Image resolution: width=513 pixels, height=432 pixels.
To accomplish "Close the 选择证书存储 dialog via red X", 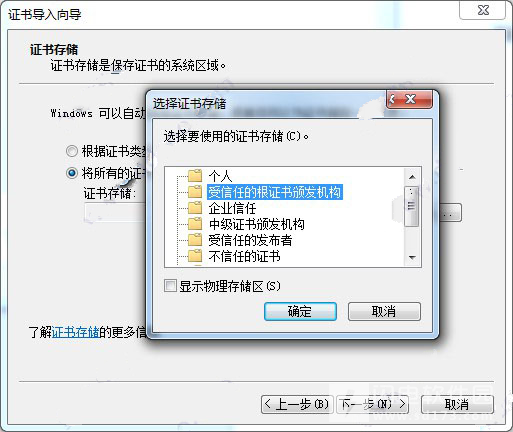I will (409, 99).
